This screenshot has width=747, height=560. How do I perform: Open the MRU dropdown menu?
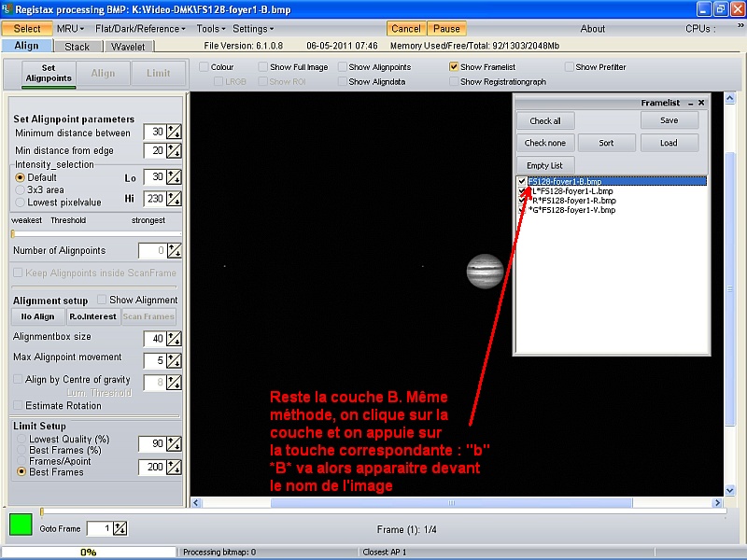68,28
